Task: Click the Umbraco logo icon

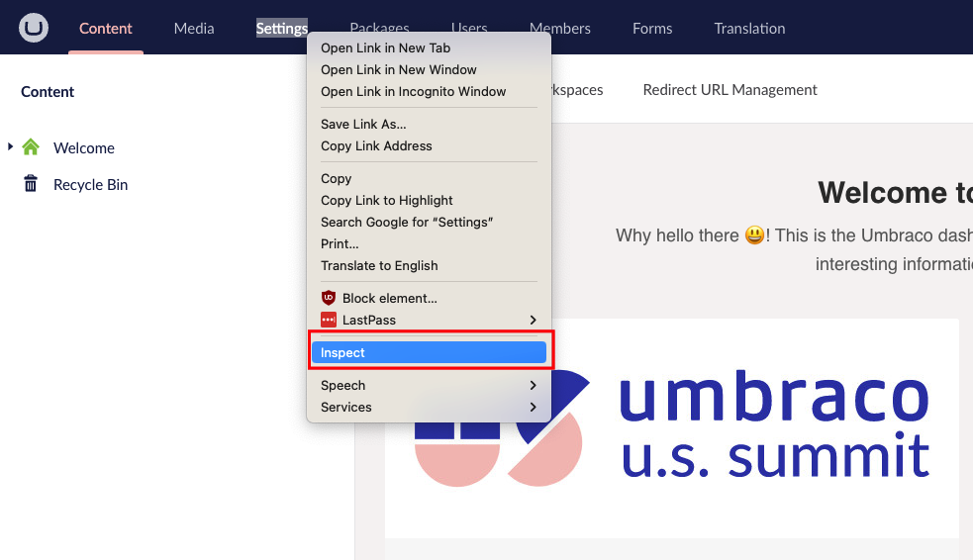Action: coord(34,28)
